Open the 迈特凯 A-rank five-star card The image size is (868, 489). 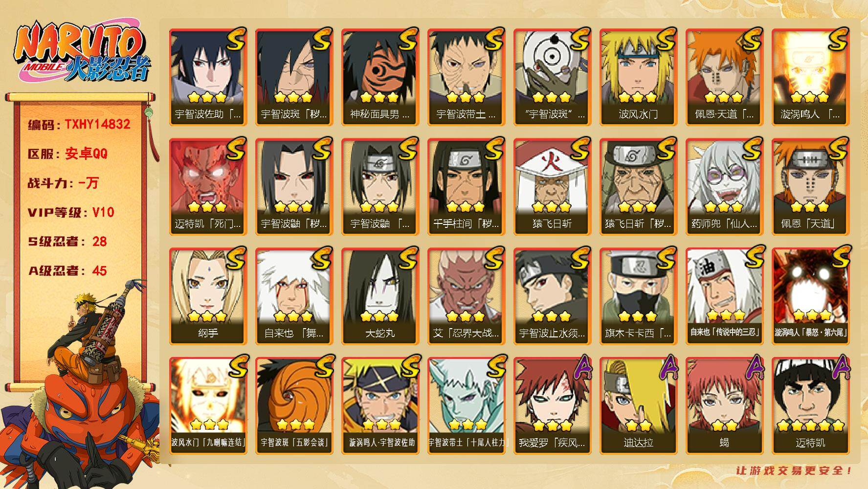[810, 406]
